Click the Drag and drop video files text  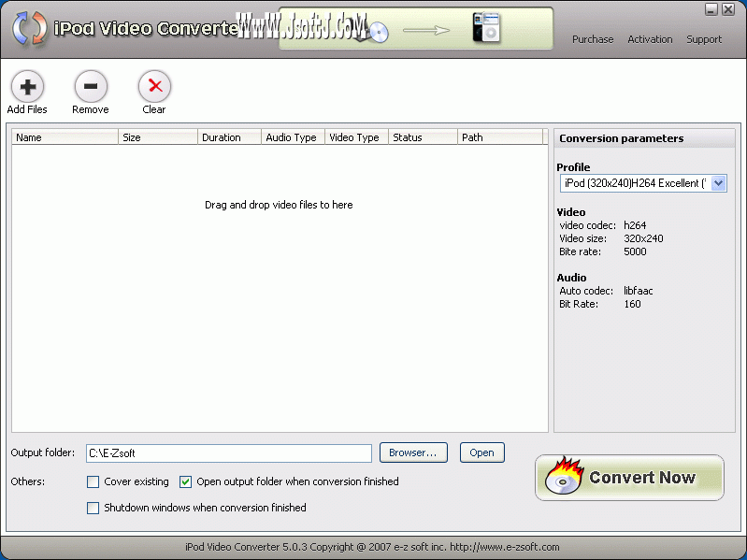[279, 206]
